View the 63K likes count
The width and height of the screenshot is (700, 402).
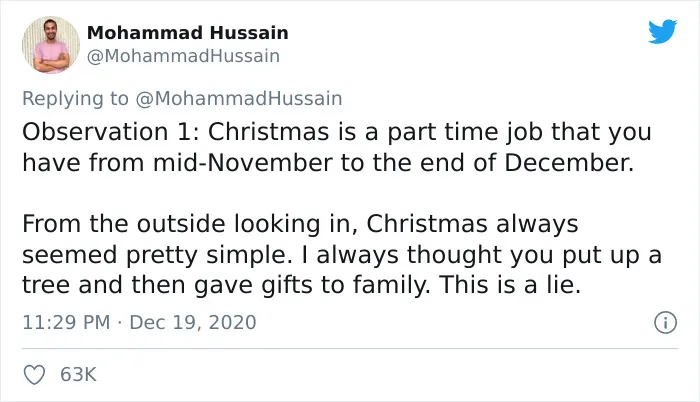[x=78, y=374]
